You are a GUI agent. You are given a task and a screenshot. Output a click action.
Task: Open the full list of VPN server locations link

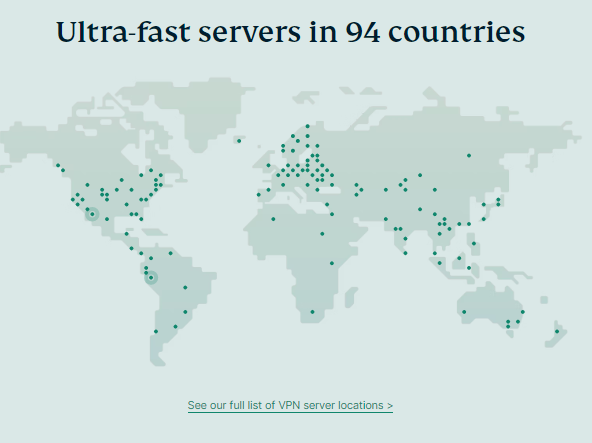click(x=290, y=405)
